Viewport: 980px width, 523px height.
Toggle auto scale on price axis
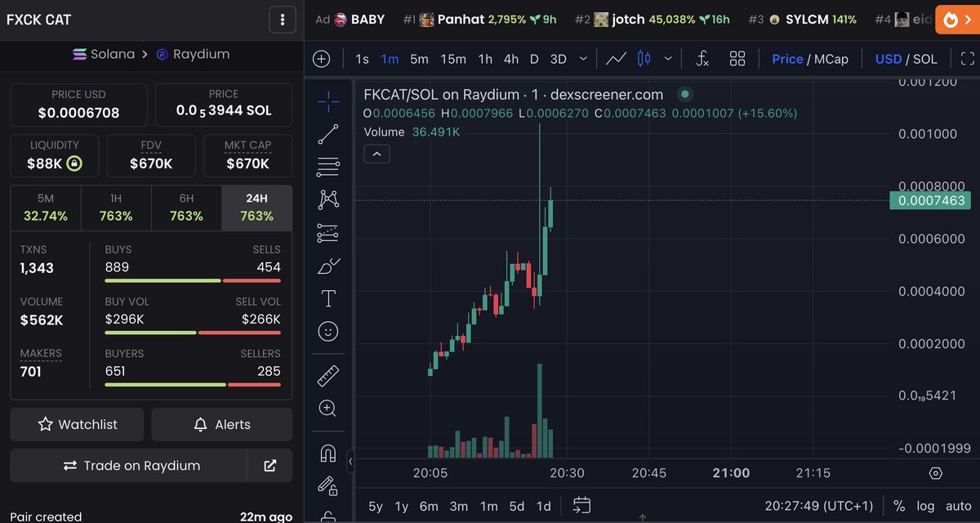[958, 506]
